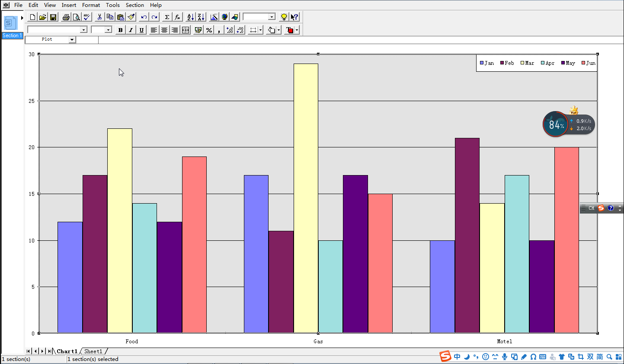624x364 pixels.
Task: Open the Print Preview tool
Action: coord(76,17)
